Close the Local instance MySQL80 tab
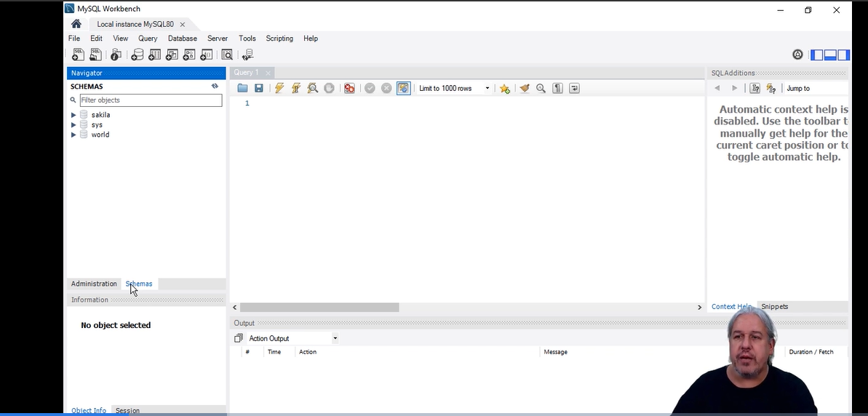Screen dimensions: 868x416 pos(182,24)
